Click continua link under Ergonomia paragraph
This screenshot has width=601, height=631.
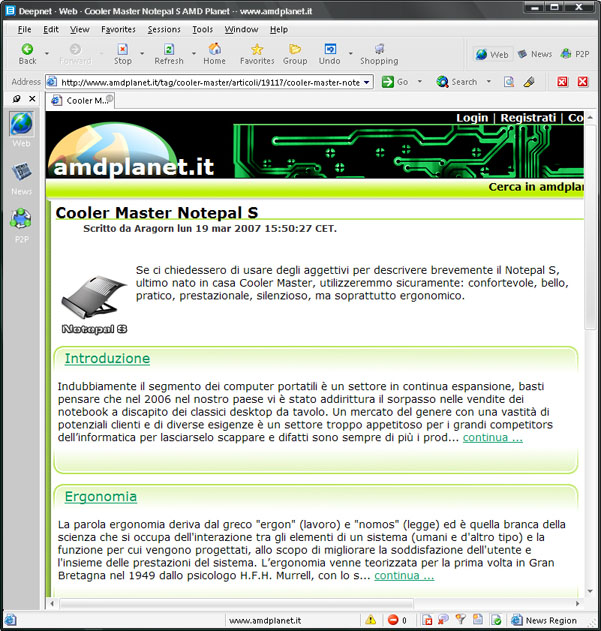click(404, 575)
